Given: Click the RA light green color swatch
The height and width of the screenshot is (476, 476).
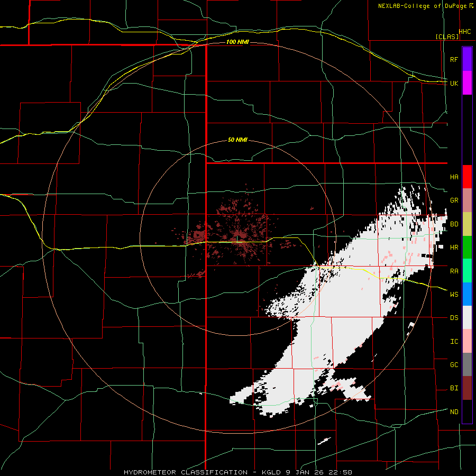Looking at the screenshot, I should tap(467, 271).
